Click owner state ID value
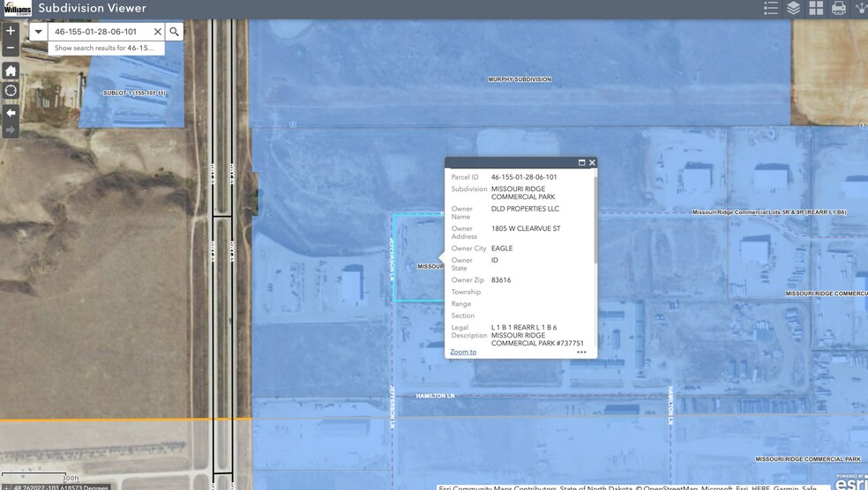The image size is (868, 490). tap(494, 260)
